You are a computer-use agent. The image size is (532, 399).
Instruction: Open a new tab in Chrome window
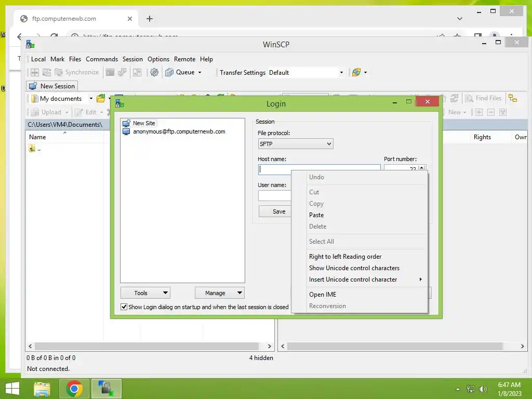[x=150, y=19]
